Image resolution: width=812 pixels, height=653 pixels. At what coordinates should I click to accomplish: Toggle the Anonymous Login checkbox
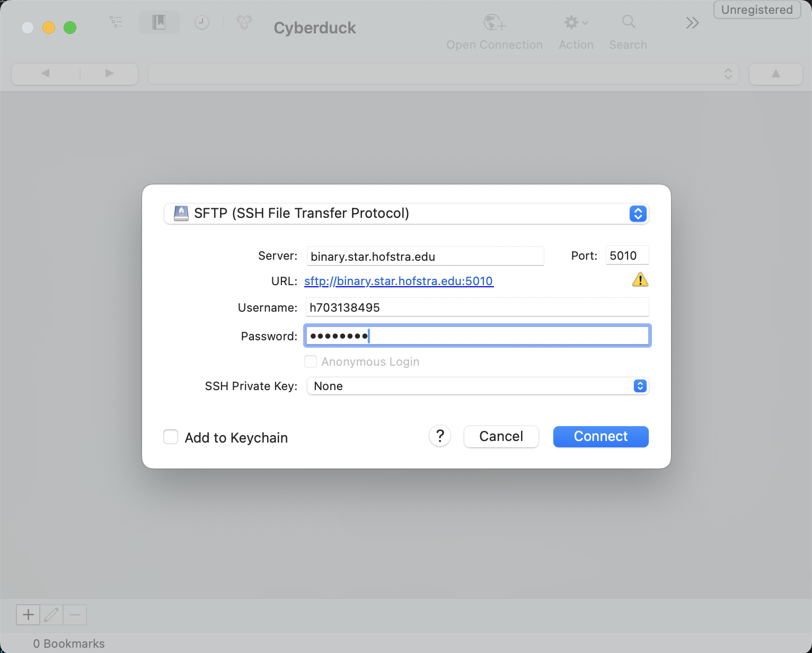point(311,361)
